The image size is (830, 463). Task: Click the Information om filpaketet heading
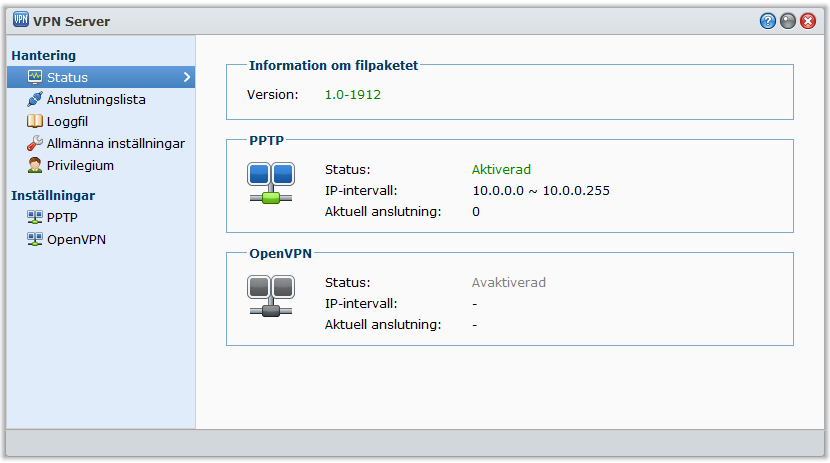(333, 66)
